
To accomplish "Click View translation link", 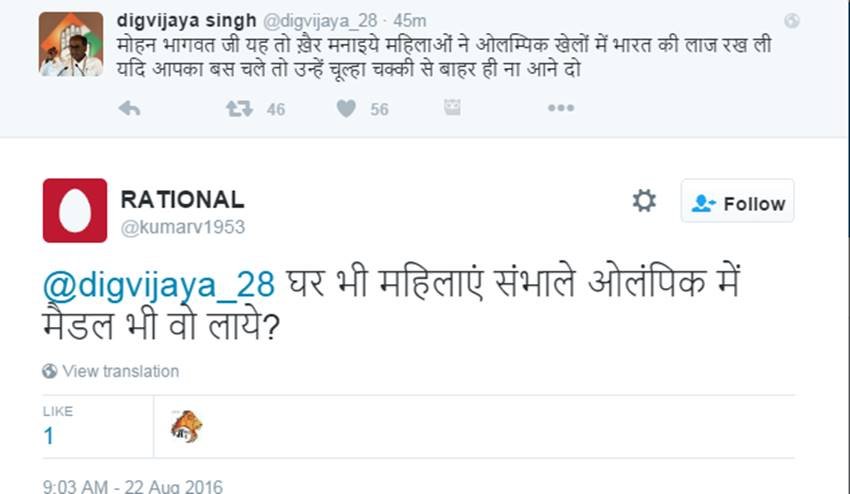I will pyautogui.click(x=120, y=371).
